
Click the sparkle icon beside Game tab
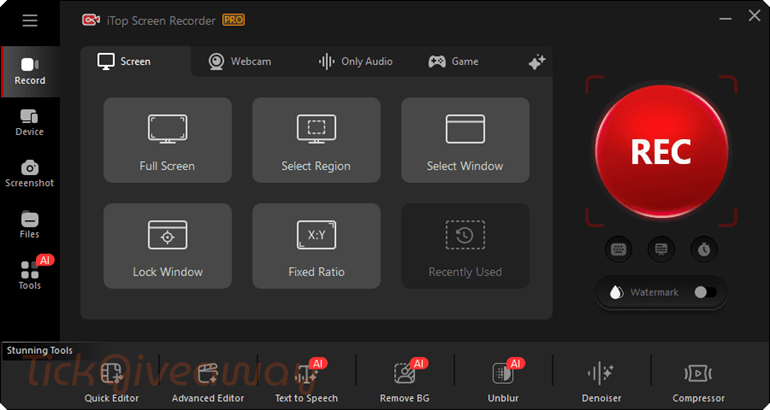tap(536, 62)
